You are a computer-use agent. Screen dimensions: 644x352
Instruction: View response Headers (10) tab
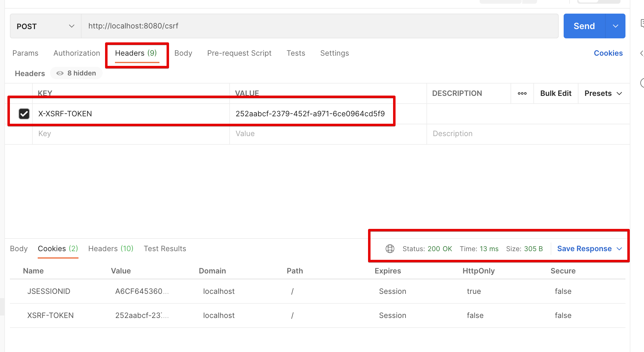pyautogui.click(x=111, y=249)
